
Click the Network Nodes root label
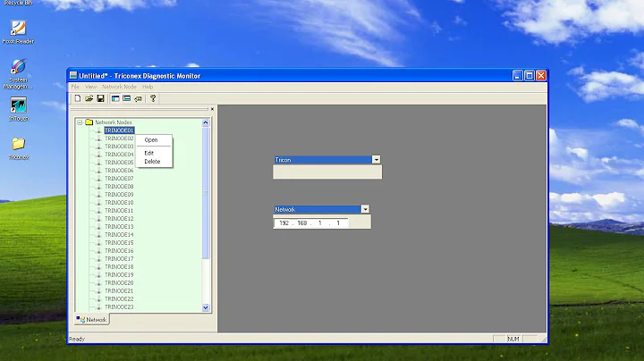114,122
